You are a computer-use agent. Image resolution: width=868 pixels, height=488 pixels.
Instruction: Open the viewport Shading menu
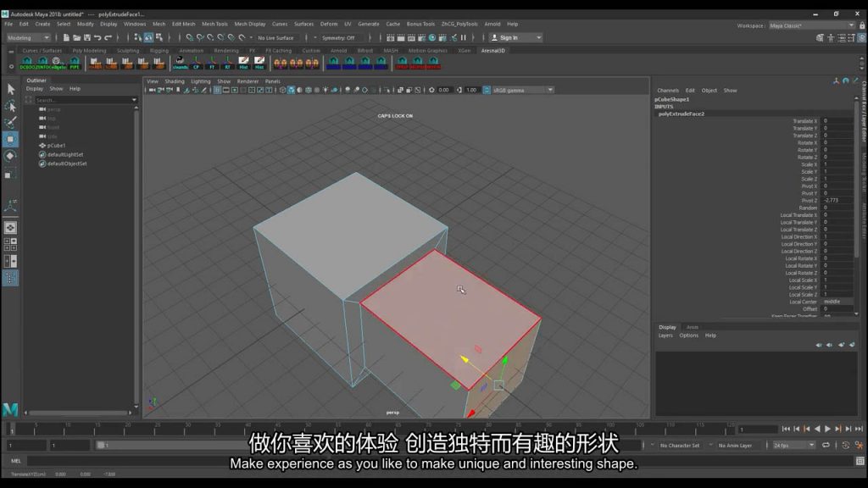pos(175,81)
